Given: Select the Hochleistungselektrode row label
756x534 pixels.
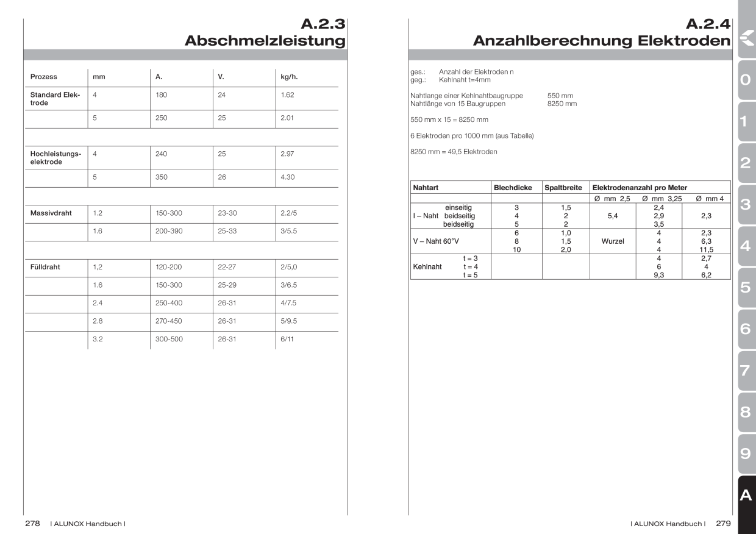Looking at the screenshot, I should click(55, 158).
